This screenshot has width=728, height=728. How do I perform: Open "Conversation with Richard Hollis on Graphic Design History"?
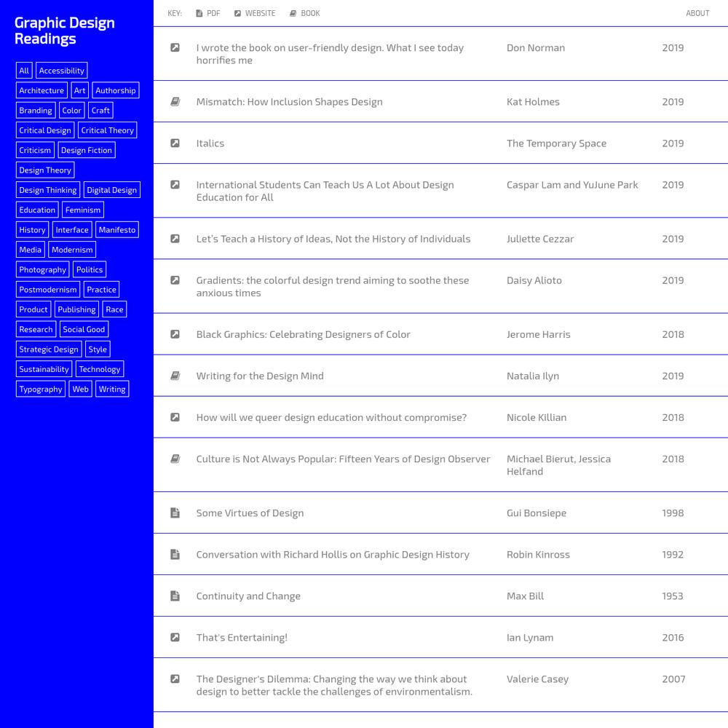click(332, 555)
